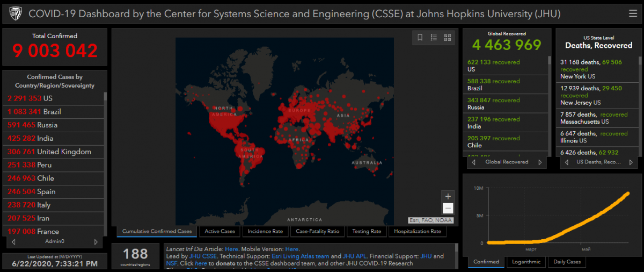Image resolution: width=644 pixels, height=272 pixels.
Task: Switch to Testing Rate tab
Action: tap(367, 231)
